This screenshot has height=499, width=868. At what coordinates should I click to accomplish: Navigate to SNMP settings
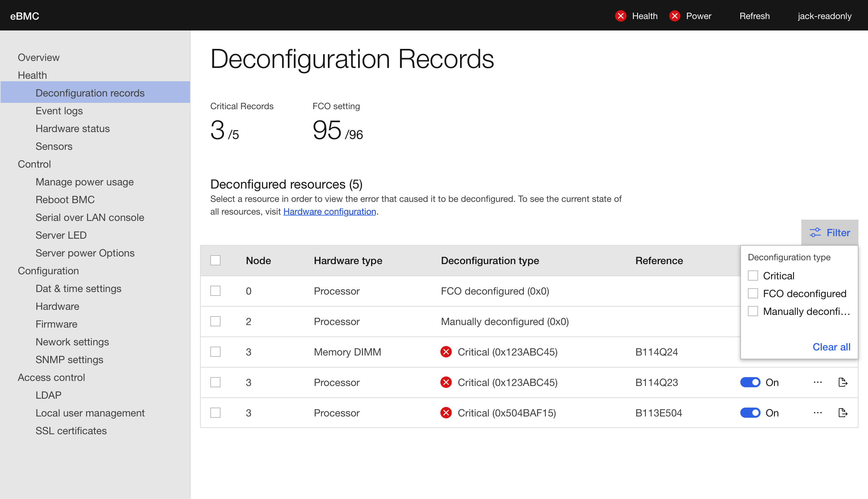(69, 360)
